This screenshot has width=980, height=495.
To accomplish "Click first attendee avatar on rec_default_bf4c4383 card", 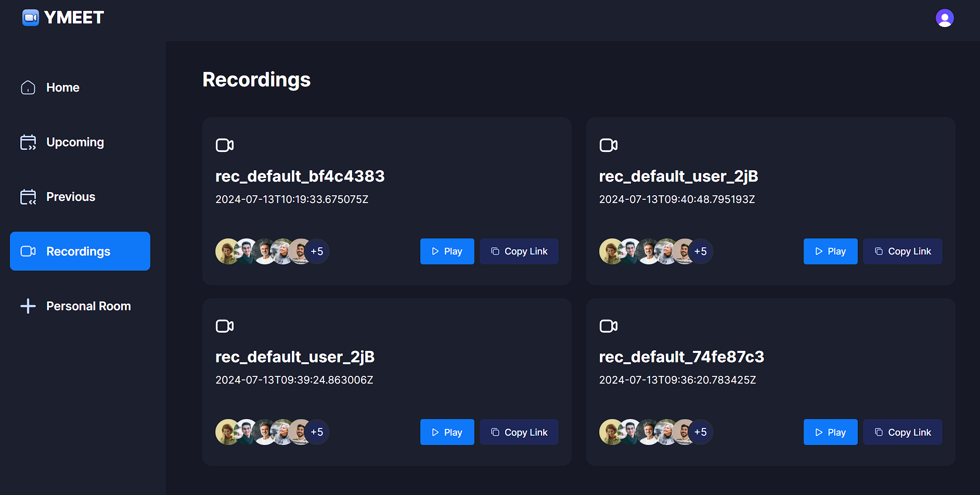I will click(227, 251).
